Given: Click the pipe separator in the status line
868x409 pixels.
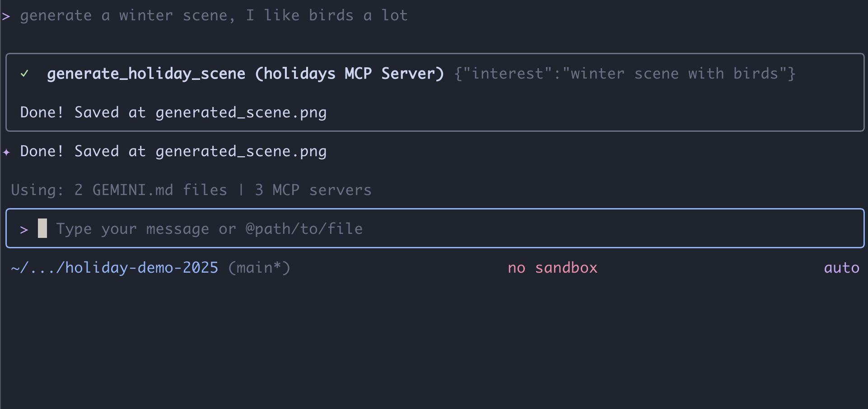Looking at the screenshot, I should (241, 190).
